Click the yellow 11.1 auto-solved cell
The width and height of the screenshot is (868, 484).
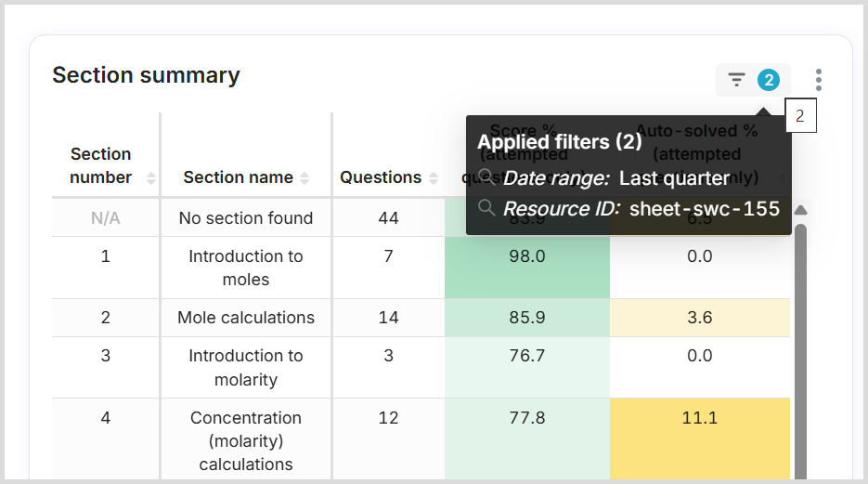tap(699, 418)
